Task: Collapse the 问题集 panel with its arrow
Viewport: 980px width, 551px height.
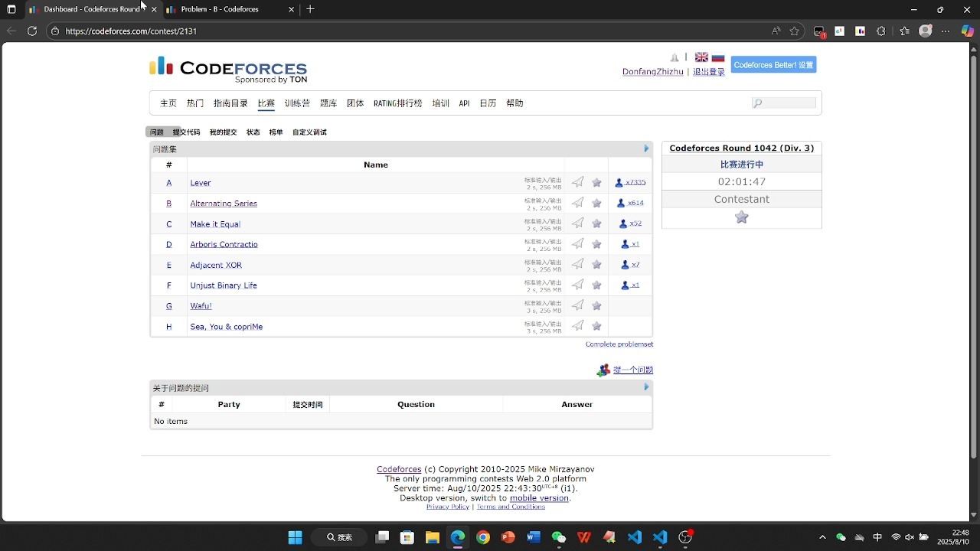Action: 646,148
